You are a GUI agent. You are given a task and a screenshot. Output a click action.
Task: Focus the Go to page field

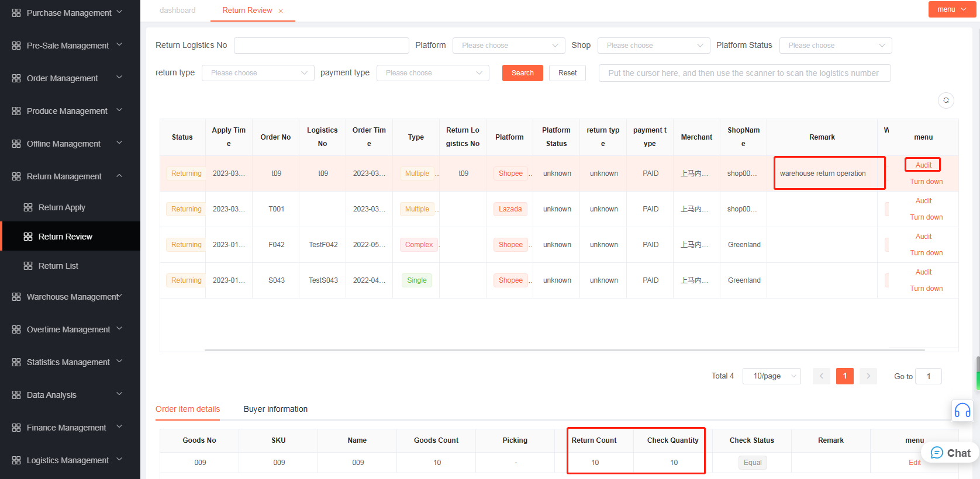(x=928, y=376)
